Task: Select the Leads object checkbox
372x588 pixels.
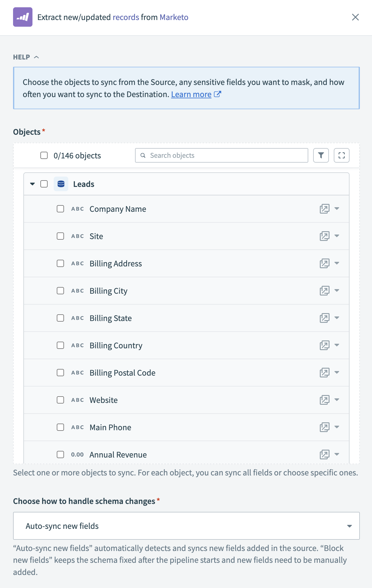Action: pyautogui.click(x=44, y=184)
